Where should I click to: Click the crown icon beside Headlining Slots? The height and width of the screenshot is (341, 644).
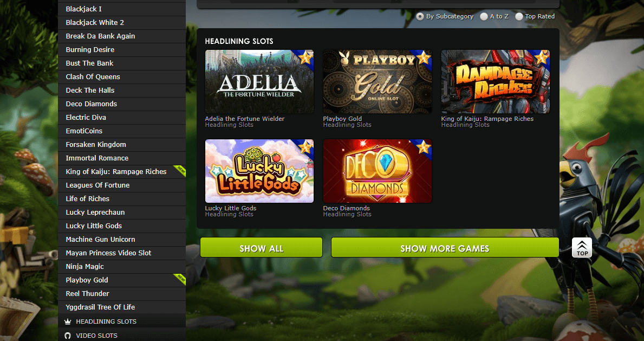tap(68, 321)
